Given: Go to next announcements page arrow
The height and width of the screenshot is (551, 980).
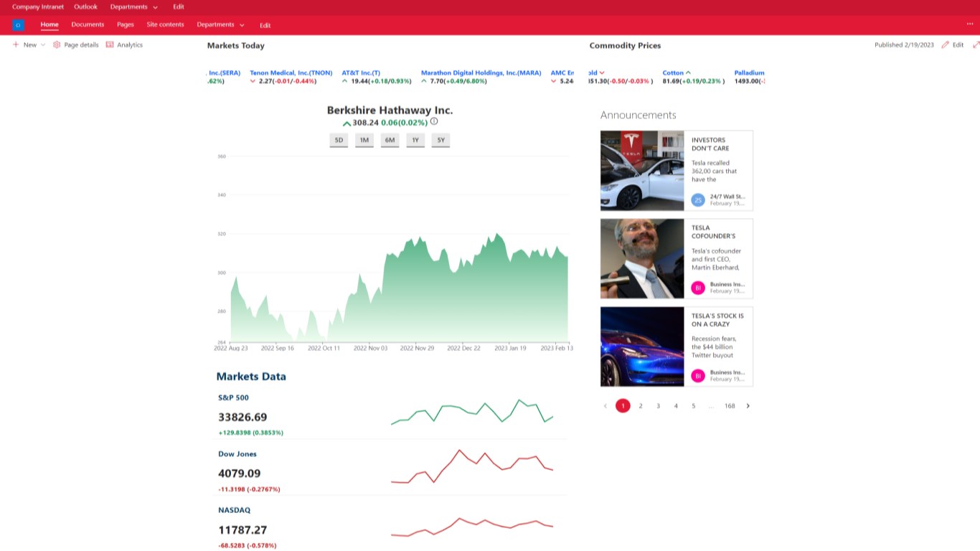Looking at the screenshot, I should [x=748, y=406].
